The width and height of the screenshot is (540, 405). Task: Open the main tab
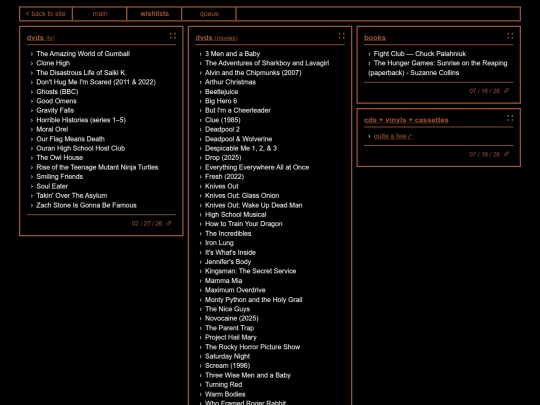(x=100, y=14)
